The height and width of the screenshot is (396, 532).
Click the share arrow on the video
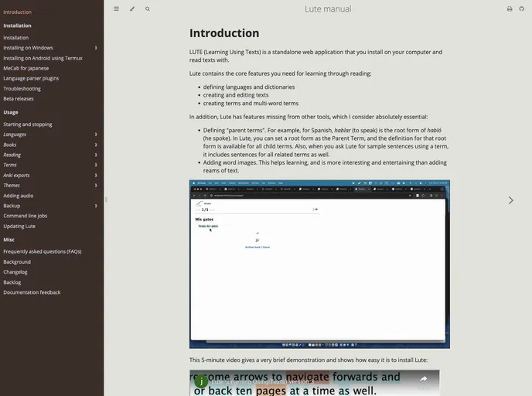[x=423, y=379]
